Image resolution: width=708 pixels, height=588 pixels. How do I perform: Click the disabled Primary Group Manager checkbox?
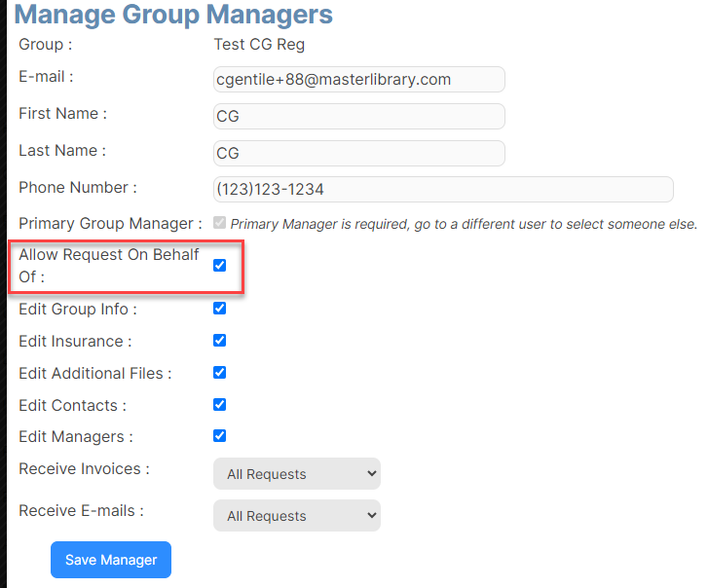point(219,223)
